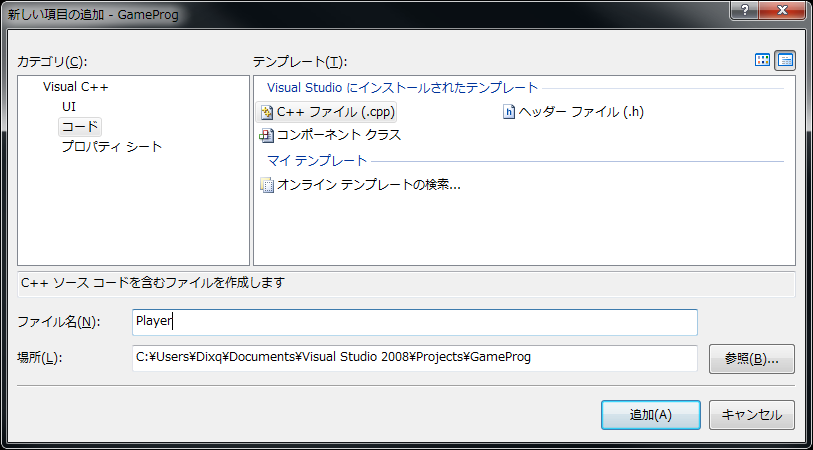
Task: Switch templates to small icons view
Action: pos(785,60)
